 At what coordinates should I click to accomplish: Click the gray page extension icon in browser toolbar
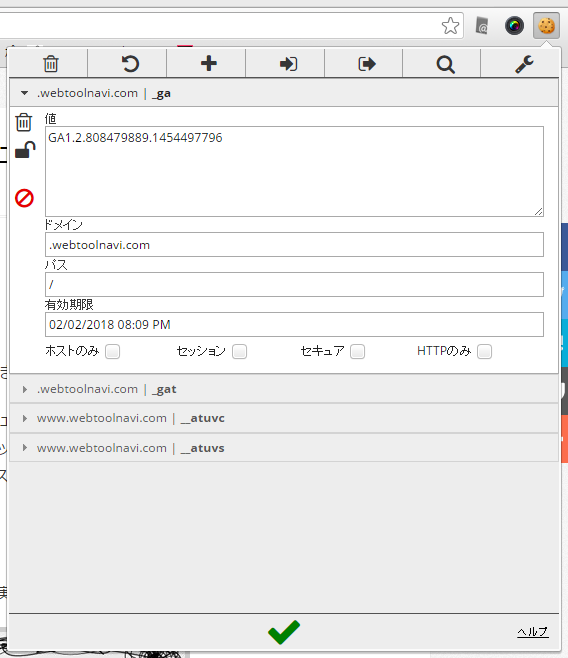(482, 26)
